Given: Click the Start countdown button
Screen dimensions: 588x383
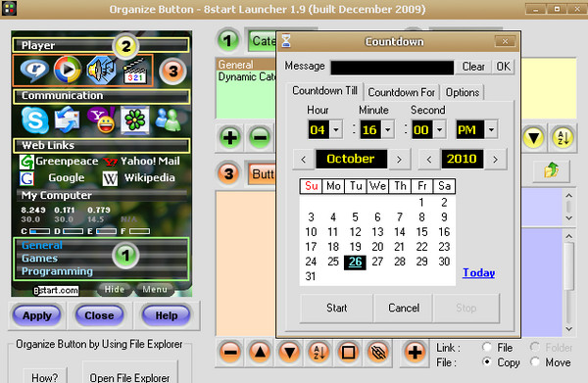Looking at the screenshot, I should click(x=336, y=308).
